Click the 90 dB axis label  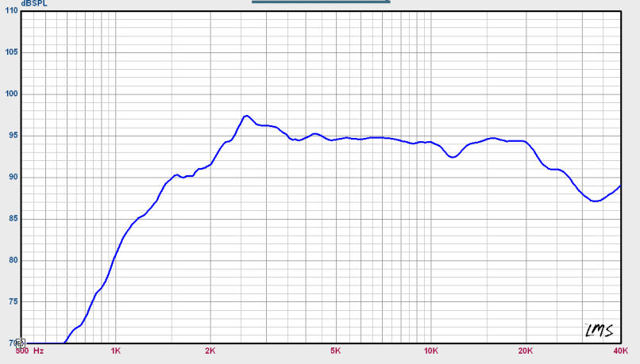pyautogui.click(x=13, y=177)
